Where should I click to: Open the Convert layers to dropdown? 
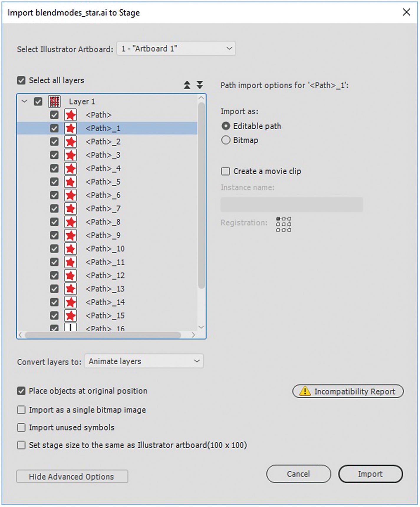pos(144,361)
